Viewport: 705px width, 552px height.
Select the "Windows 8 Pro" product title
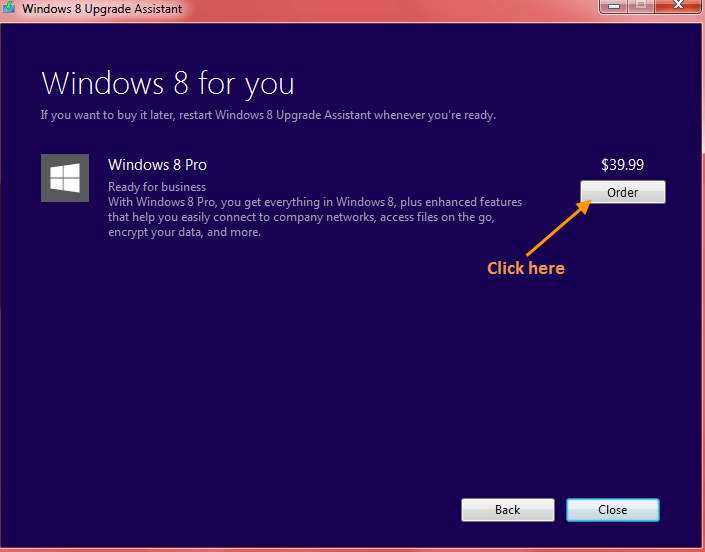pos(157,165)
